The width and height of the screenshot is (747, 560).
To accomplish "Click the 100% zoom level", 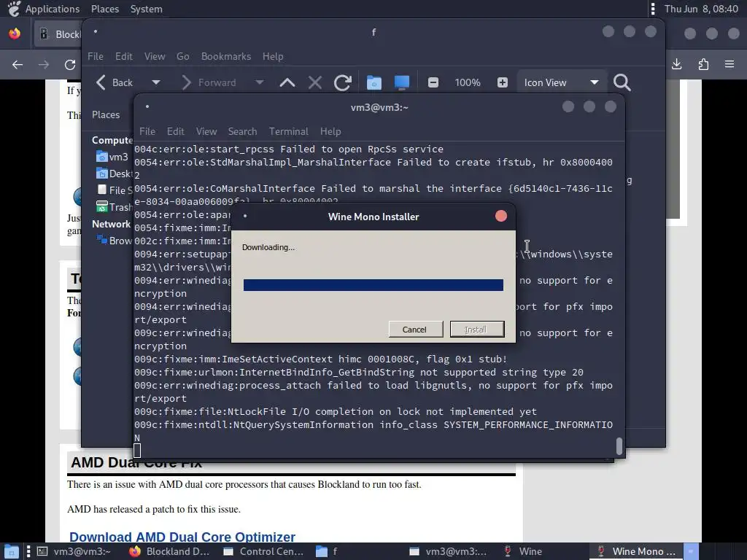I will (x=468, y=82).
